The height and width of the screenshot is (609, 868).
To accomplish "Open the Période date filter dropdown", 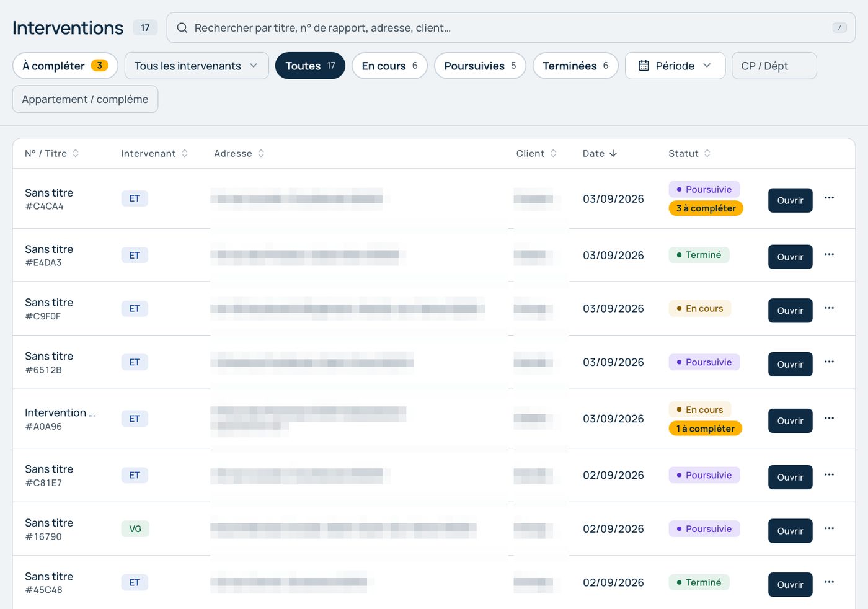I will coord(675,66).
